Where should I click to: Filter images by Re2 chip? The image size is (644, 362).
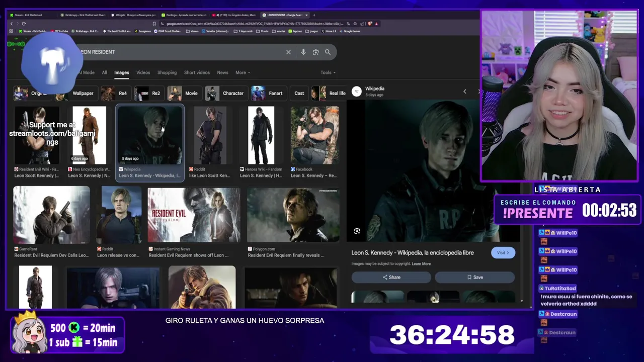click(148, 93)
